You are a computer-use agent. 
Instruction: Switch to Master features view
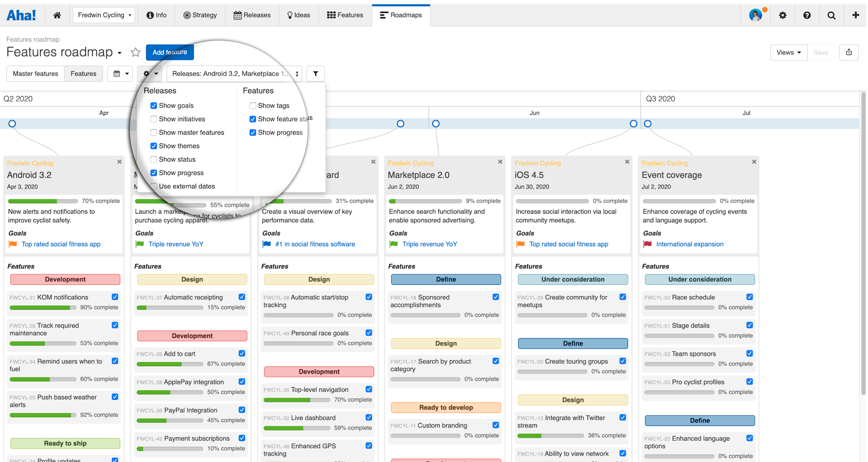tap(36, 74)
